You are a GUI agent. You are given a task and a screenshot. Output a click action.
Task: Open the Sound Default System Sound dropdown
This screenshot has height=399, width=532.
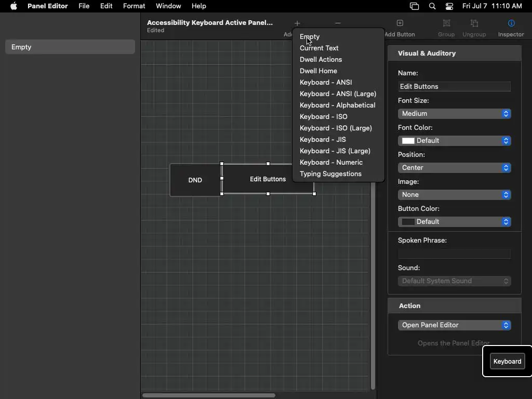click(x=454, y=281)
